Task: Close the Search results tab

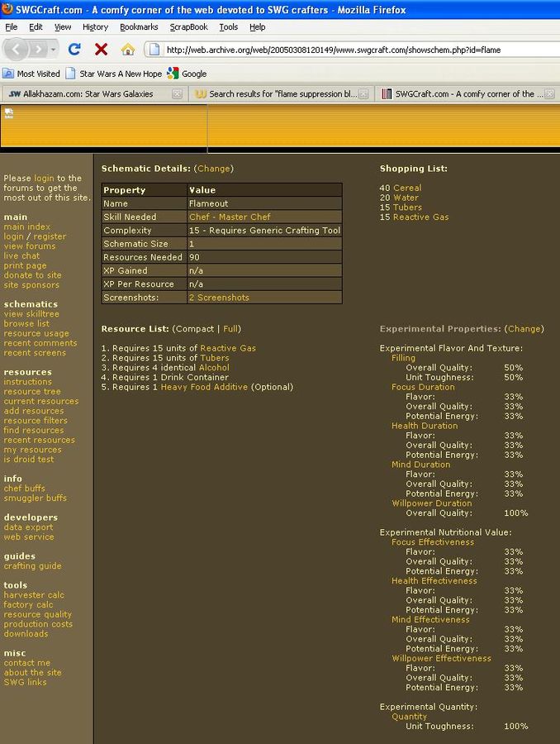Action: click(363, 94)
